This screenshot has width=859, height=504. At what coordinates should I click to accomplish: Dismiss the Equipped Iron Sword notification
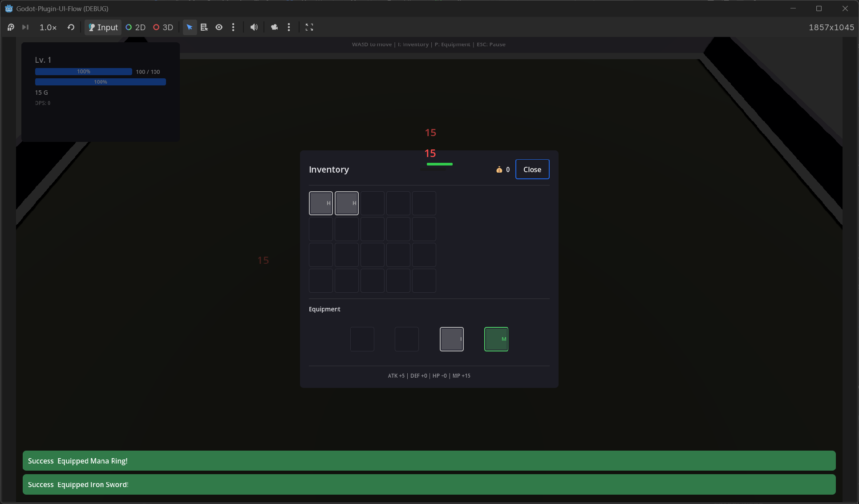tap(429, 484)
